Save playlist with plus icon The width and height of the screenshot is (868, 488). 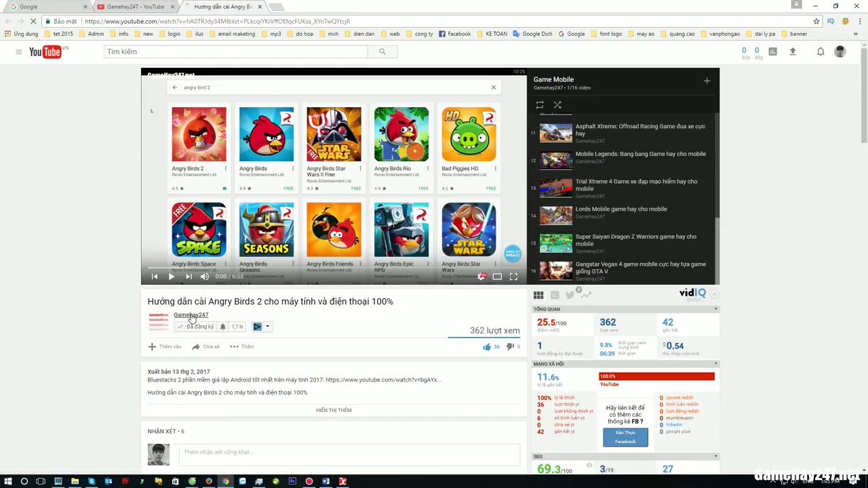tap(707, 81)
